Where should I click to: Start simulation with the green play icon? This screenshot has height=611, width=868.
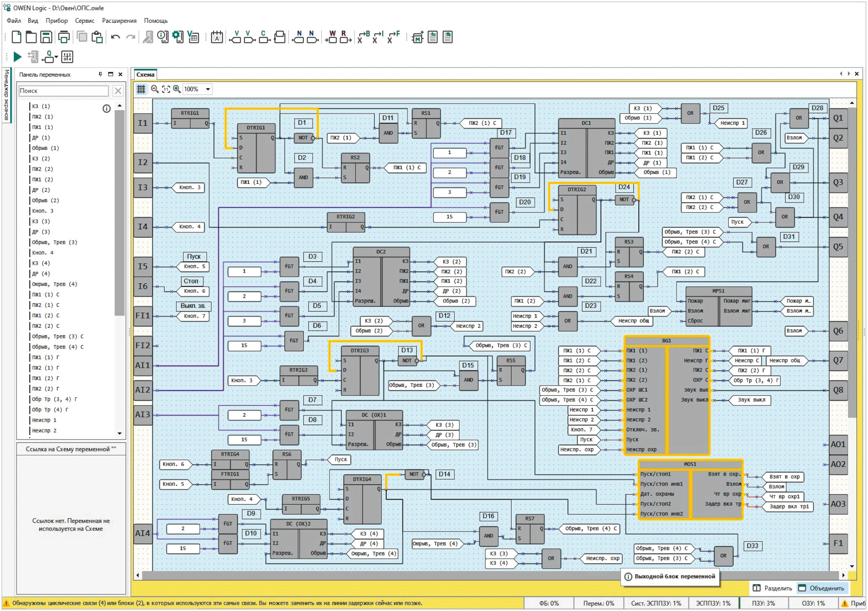click(17, 57)
